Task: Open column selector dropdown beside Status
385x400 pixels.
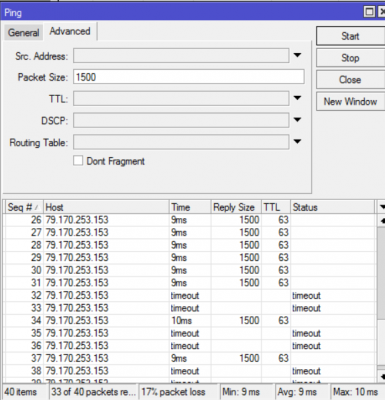Action: (381, 207)
